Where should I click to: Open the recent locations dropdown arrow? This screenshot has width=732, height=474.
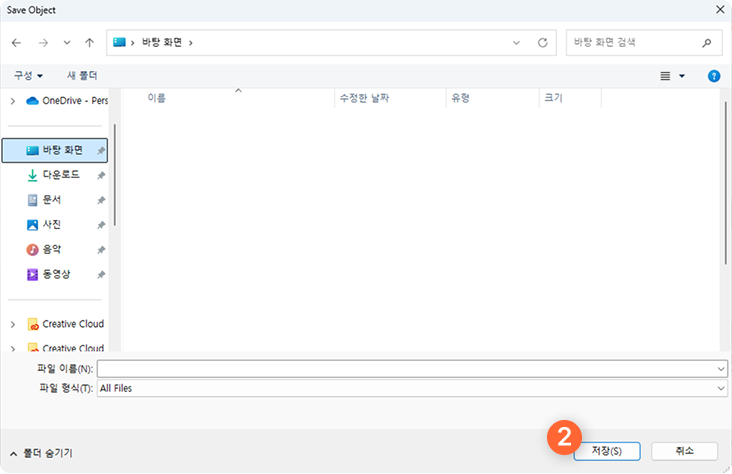(x=67, y=43)
